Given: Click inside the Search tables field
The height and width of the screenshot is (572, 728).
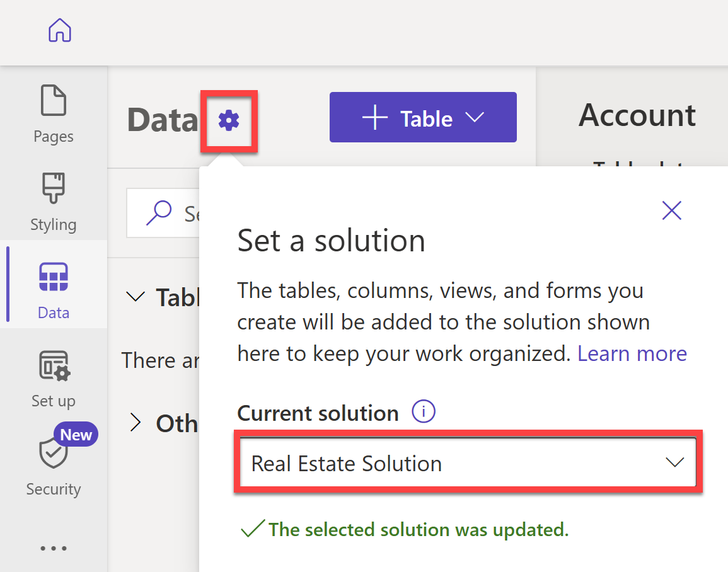Looking at the screenshot, I should (189, 213).
